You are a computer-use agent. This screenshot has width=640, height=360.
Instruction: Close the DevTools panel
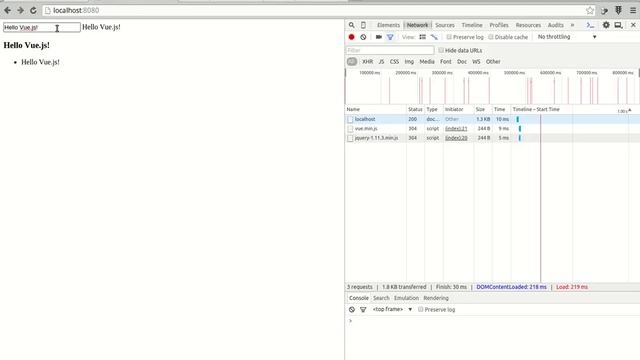tap(633, 25)
